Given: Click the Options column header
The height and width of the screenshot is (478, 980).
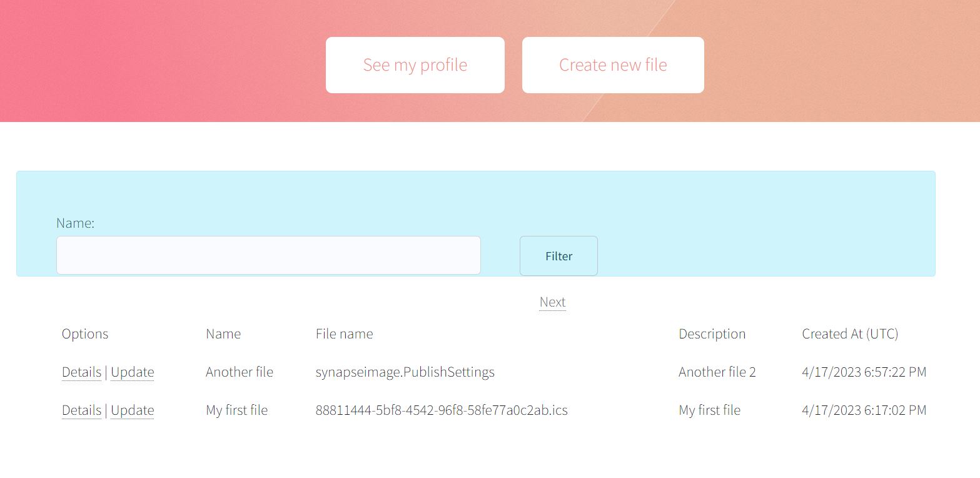Looking at the screenshot, I should [84, 333].
